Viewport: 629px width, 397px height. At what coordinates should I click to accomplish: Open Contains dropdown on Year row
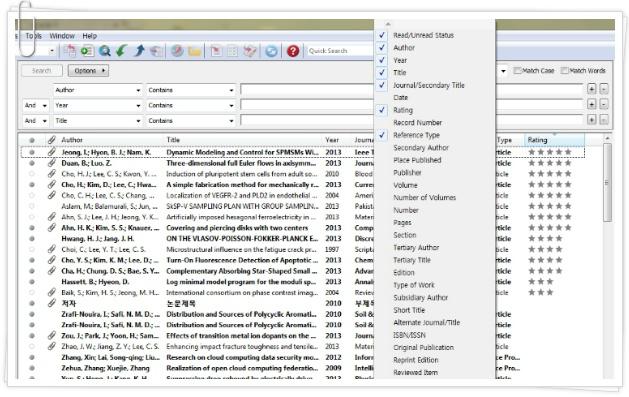coord(231,105)
